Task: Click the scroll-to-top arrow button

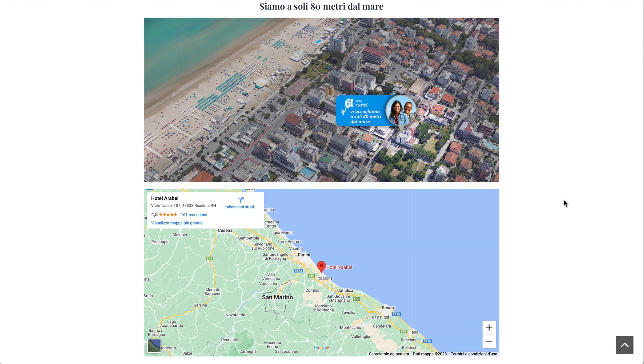Action: pos(624,345)
